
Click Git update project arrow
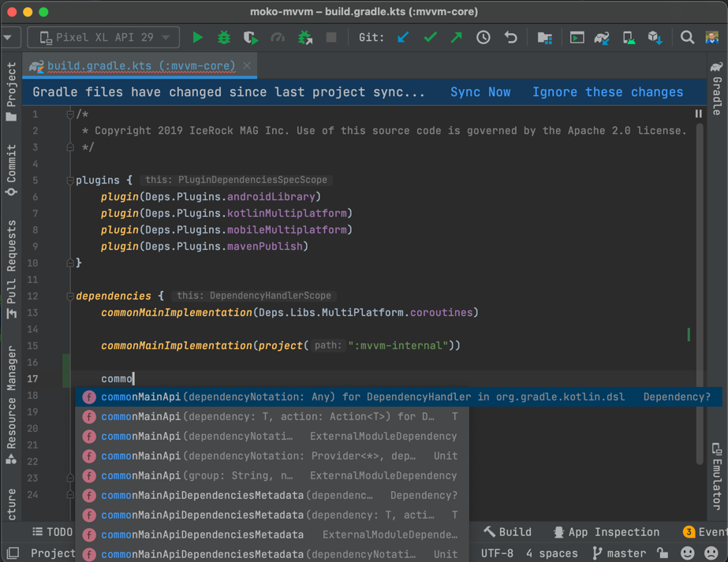tap(403, 37)
